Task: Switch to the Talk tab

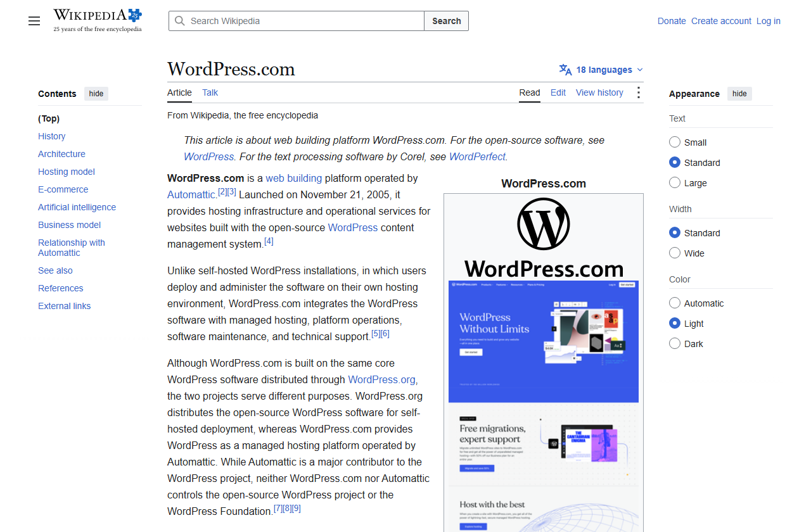Action: point(210,92)
